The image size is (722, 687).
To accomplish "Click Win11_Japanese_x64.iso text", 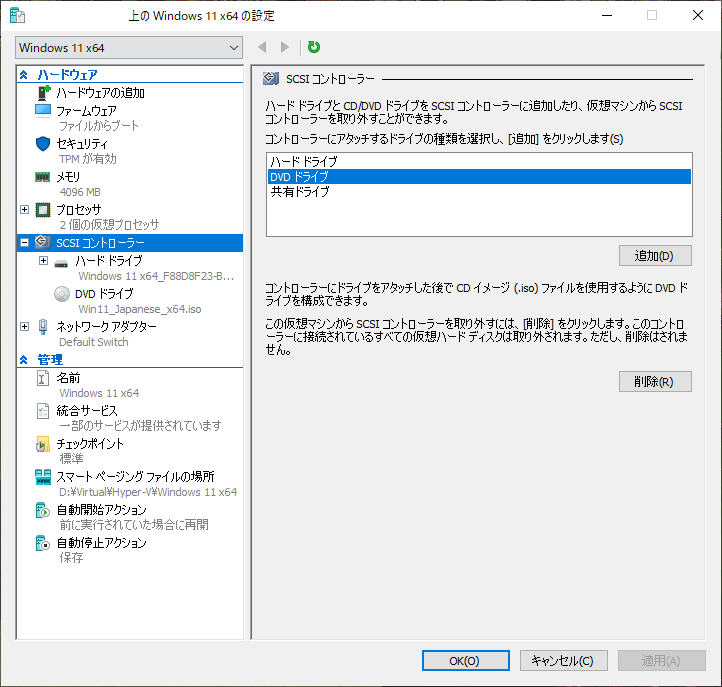I will click(x=140, y=309).
